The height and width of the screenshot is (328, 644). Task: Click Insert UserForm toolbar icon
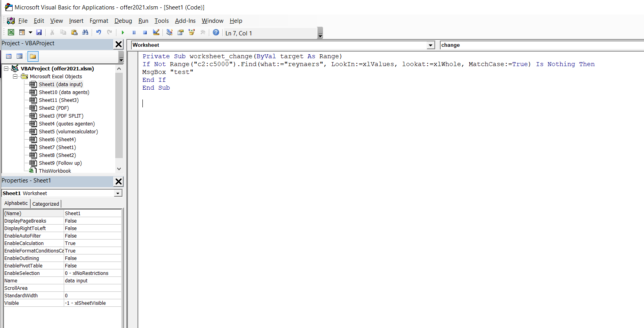pos(22,32)
